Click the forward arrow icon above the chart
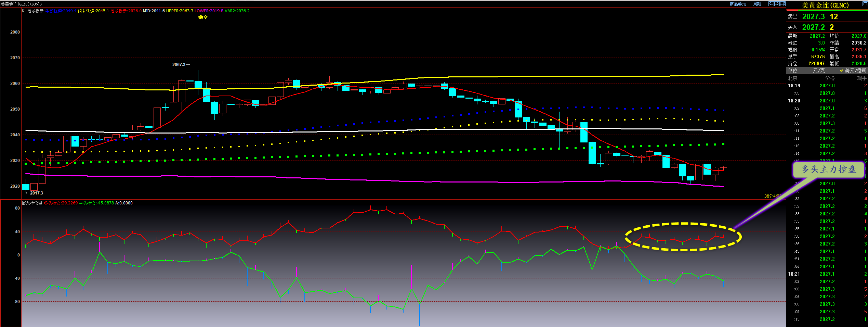Viewport: 868px width, 327px height. tap(777, 4)
